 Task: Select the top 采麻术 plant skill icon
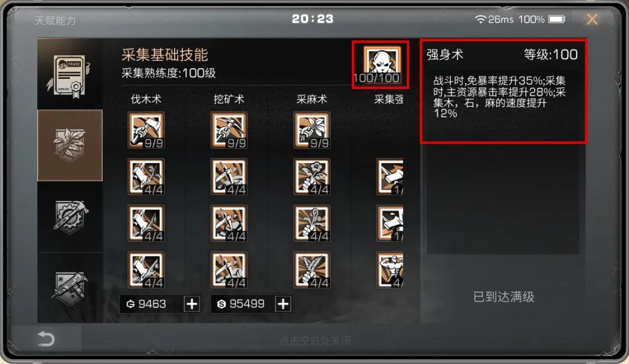point(312,130)
